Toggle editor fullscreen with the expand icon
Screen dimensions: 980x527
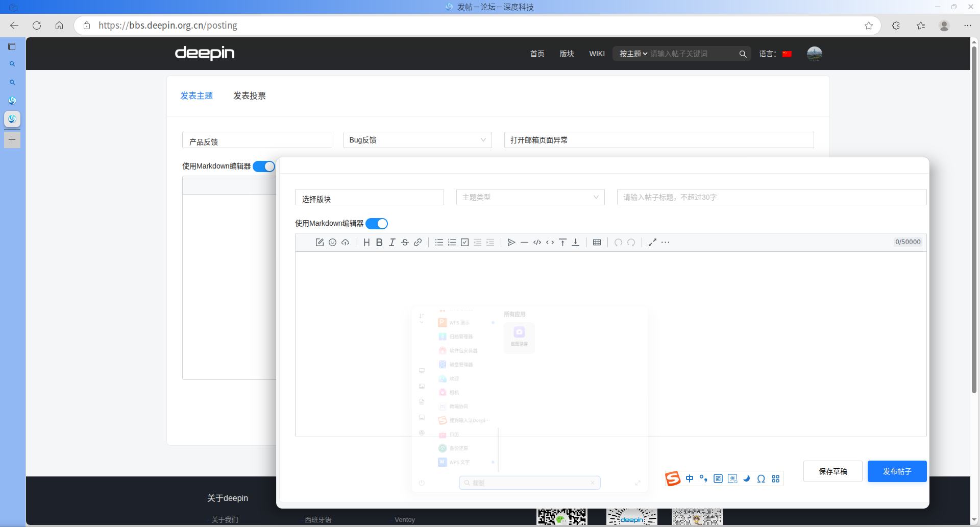[x=652, y=243]
